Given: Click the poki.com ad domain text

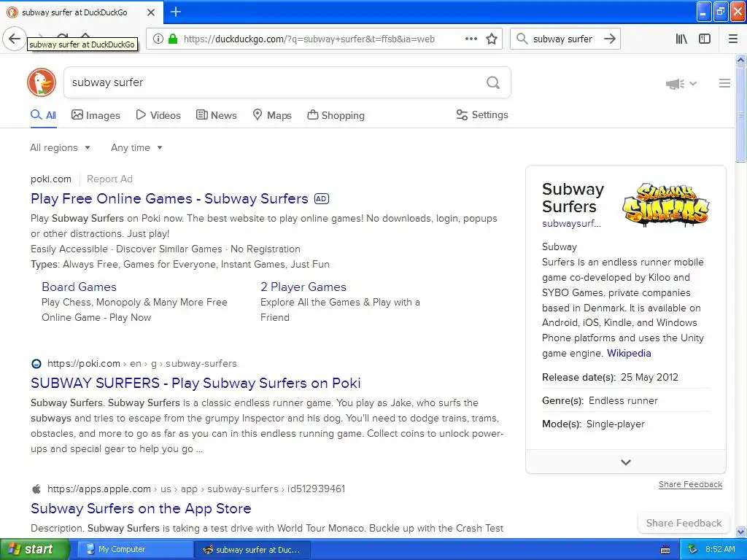Looking at the screenshot, I should [x=51, y=179].
